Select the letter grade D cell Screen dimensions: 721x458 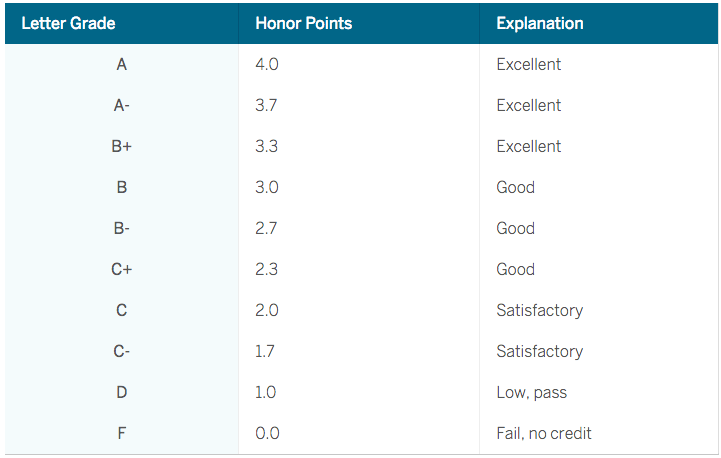121,392
